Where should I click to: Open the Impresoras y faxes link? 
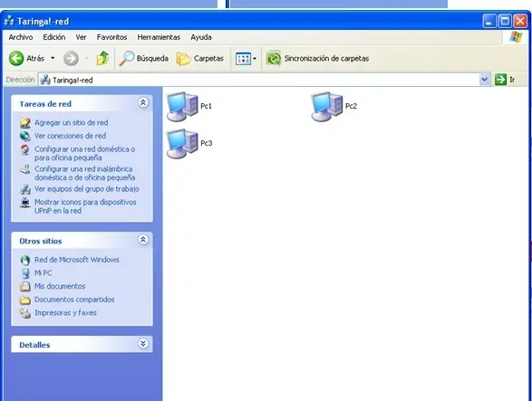(65, 313)
